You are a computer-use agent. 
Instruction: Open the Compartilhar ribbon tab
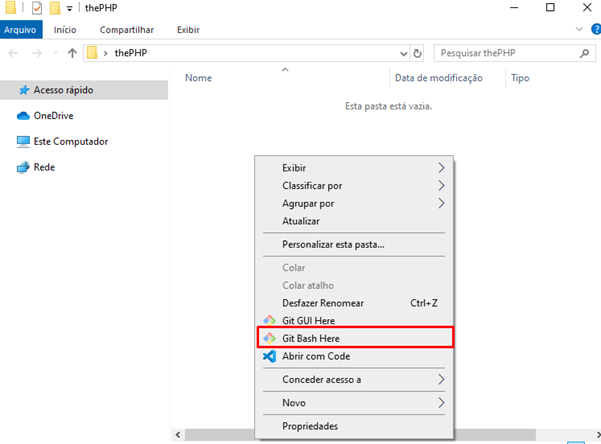pos(125,30)
